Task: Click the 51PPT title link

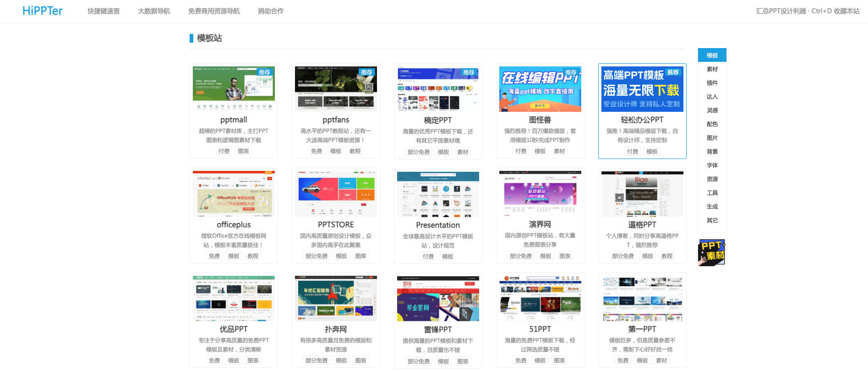Action: coord(540,329)
